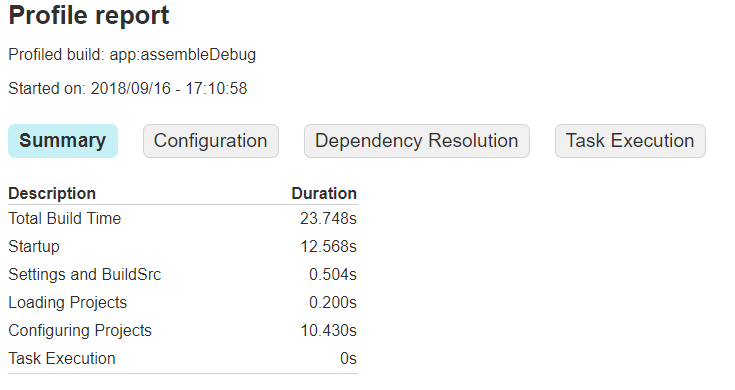The height and width of the screenshot is (390, 735).
Task: Open the Dependency Resolution tab
Action: [x=417, y=141]
